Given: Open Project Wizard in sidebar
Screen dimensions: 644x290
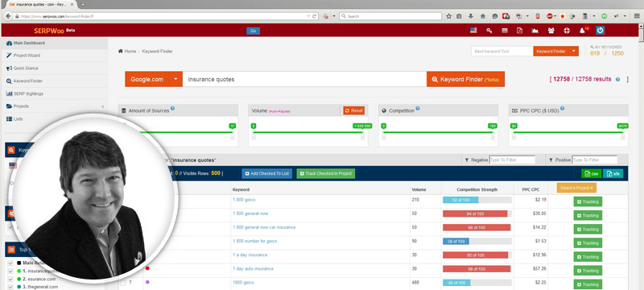Looking at the screenshot, I should pyautogui.click(x=54, y=56).
